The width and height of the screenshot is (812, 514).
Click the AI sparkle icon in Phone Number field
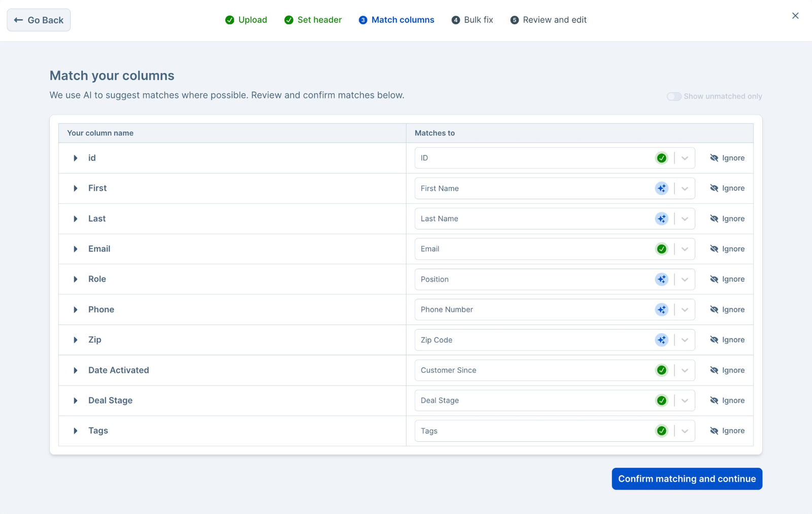point(661,310)
